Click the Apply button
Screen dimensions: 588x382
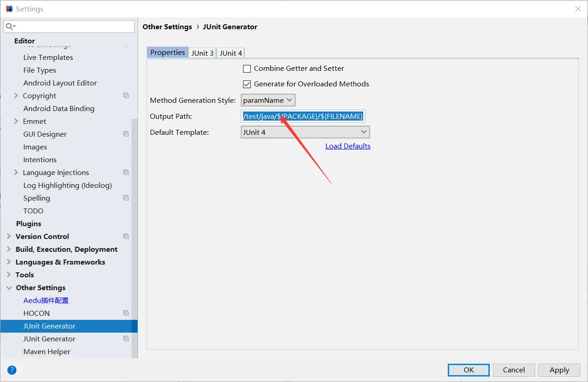(x=559, y=370)
